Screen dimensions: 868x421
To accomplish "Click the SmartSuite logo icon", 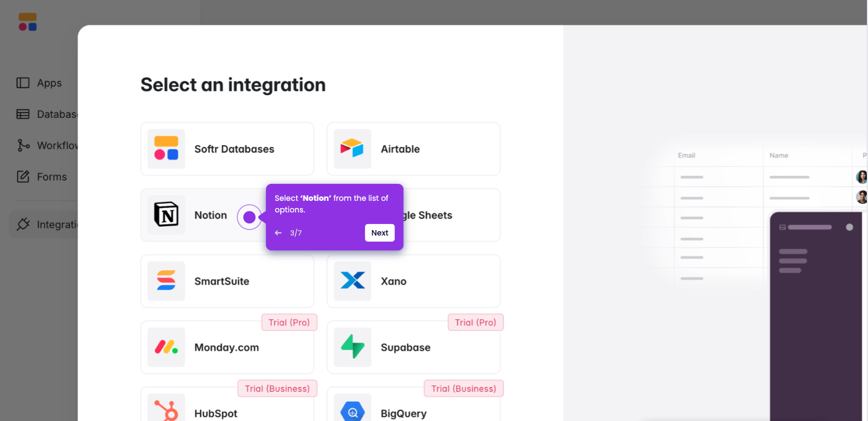I will [x=166, y=281].
